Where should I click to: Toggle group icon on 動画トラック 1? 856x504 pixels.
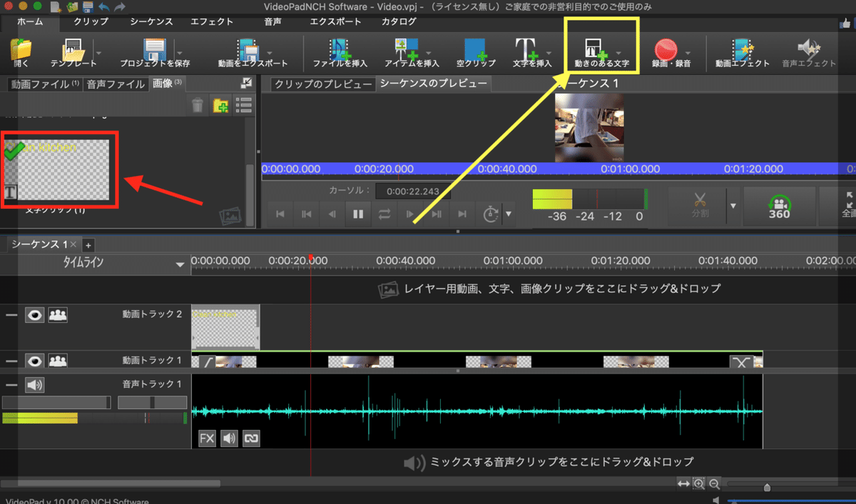click(x=58, y=361)
